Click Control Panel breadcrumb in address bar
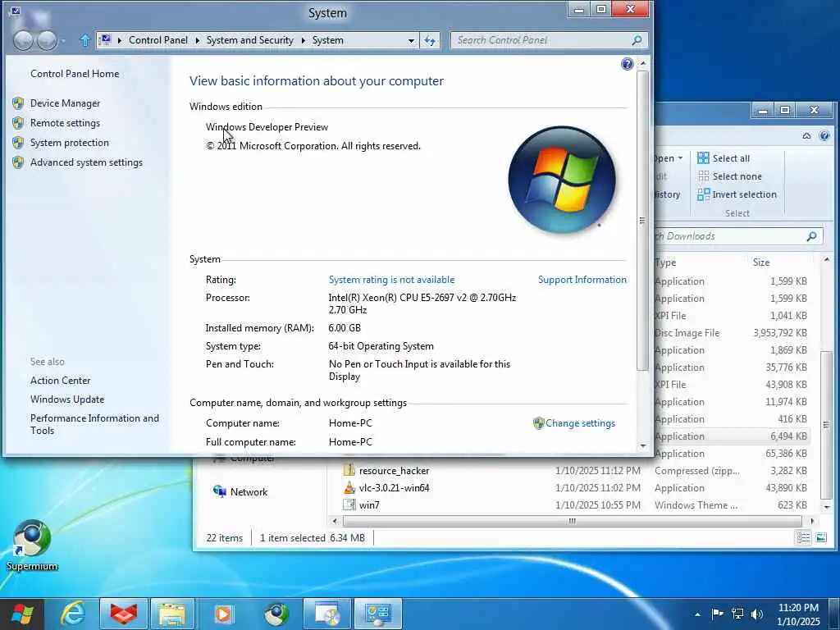The image size is (840, 630). click(158, 40)
